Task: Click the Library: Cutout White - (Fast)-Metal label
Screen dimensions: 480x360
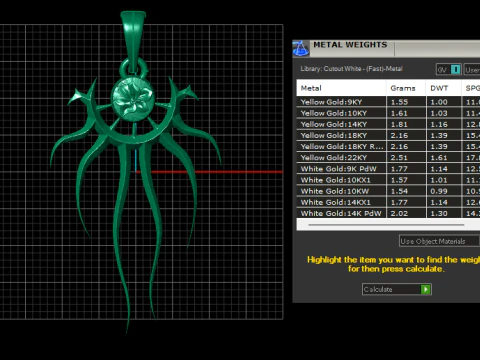Action: pyautogui.click(x=351, y=69)
